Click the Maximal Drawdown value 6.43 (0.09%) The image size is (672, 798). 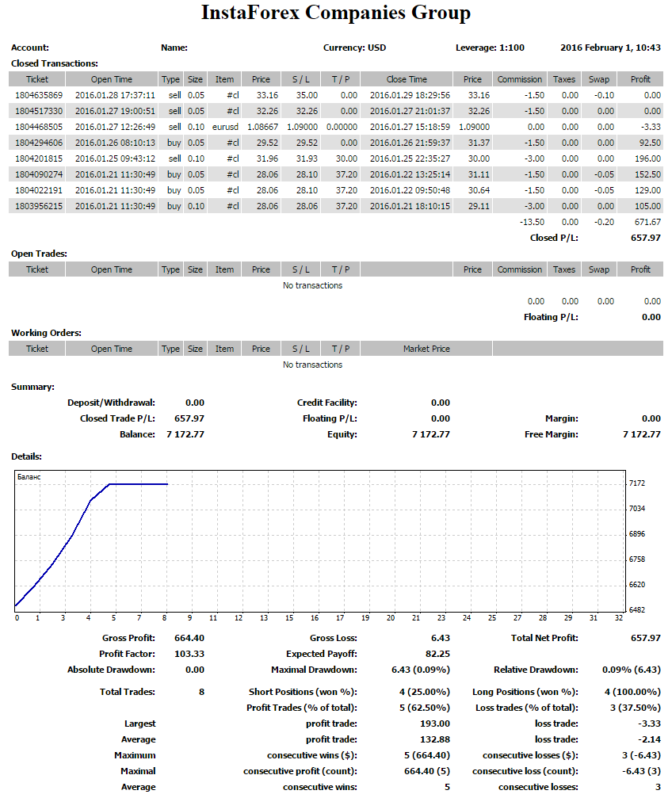(421, 670)
